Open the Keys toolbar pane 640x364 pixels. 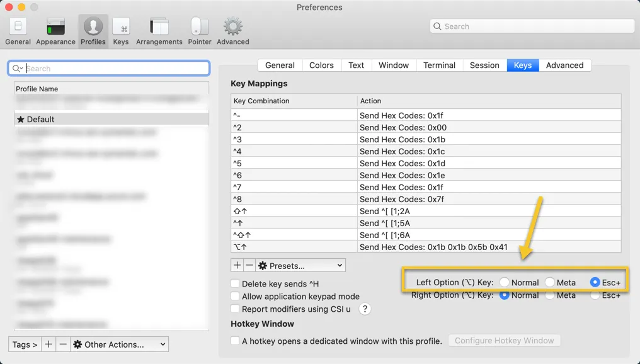(x=121, y=31)
